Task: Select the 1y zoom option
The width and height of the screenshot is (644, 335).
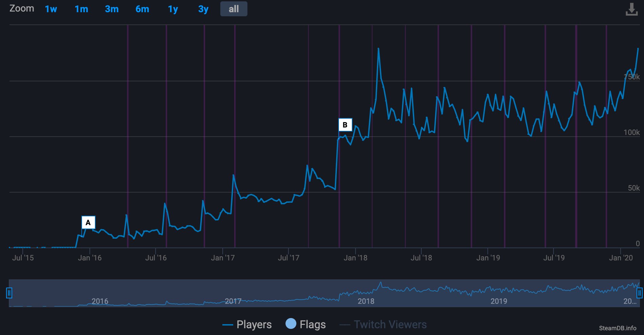Action: [x=173, y=9]
